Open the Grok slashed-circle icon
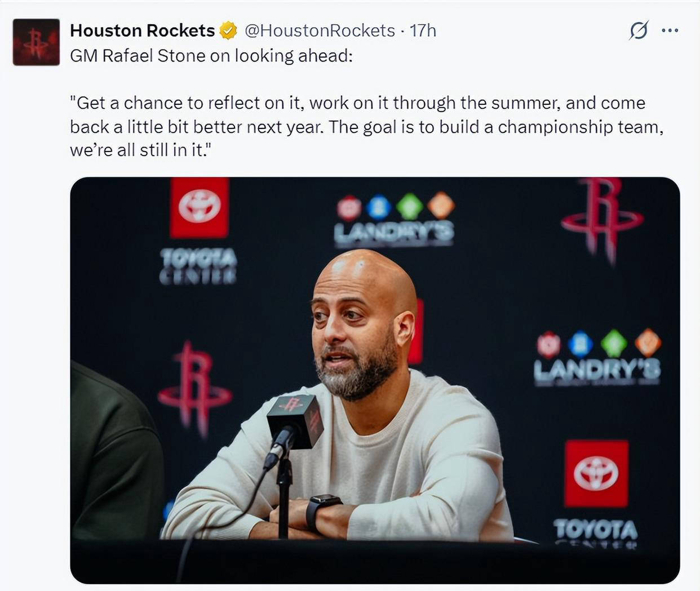This screenshot has width=700, height=591. tap(639, 30)
